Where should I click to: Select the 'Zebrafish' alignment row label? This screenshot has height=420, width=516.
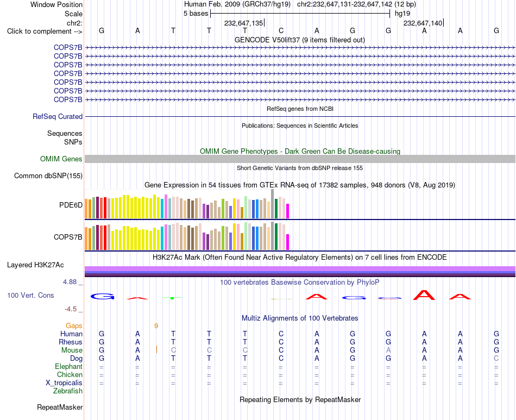pyautogui.click(x=68, y=391)
